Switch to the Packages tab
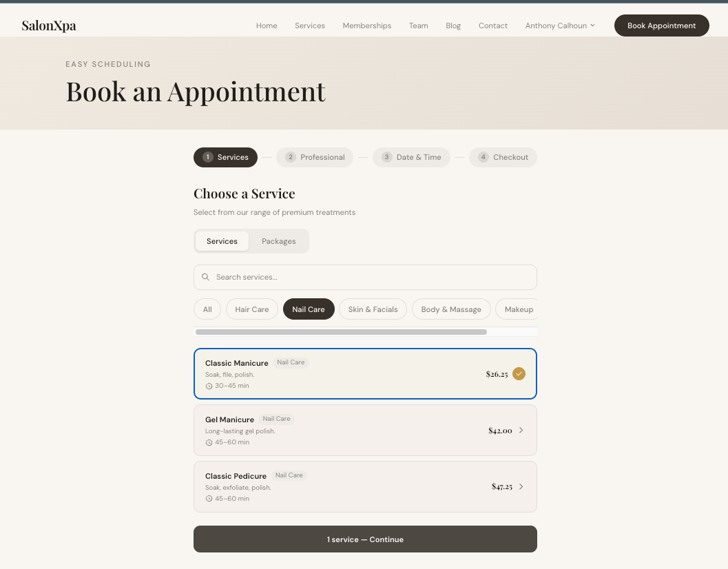 [x=278, y=241]
